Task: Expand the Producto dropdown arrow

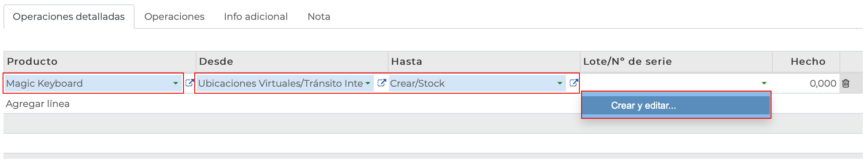Action: click(x=175, y=83)
